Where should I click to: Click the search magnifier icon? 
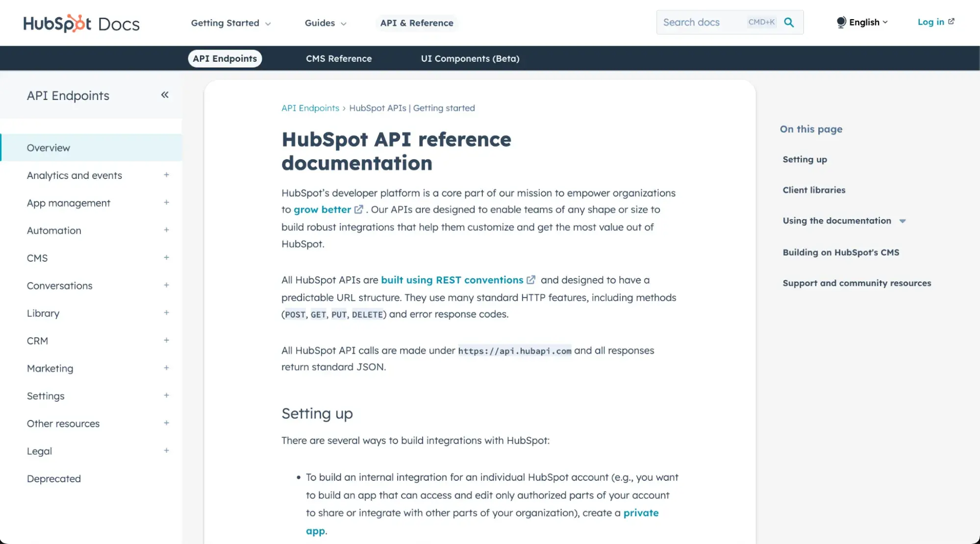coord(789,22)
